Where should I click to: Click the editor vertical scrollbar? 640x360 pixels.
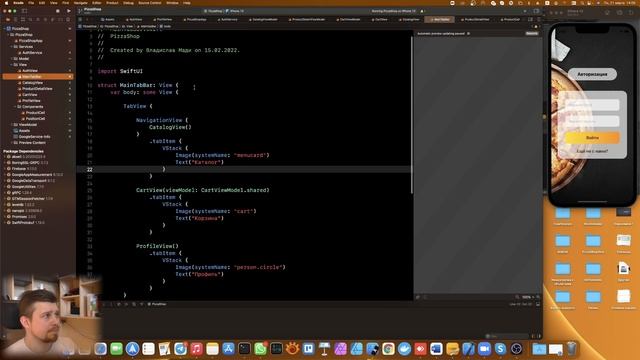pyautogui.click(x=411, y=114)
